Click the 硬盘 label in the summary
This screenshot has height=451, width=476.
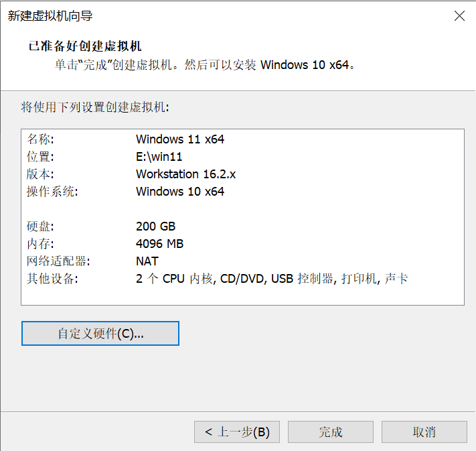click(x=40, y=227)
